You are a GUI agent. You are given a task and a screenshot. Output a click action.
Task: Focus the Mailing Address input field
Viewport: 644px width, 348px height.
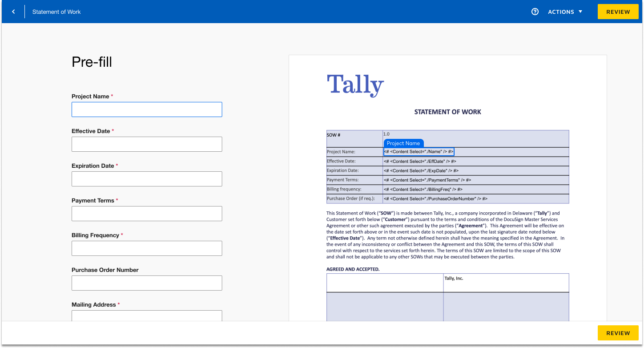point(147,316)
